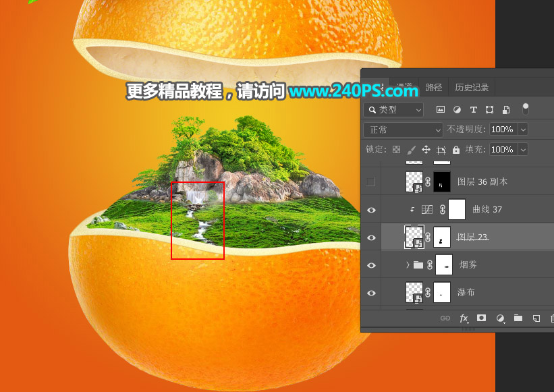Select the 图层 23 layer name

click(472, 237)
